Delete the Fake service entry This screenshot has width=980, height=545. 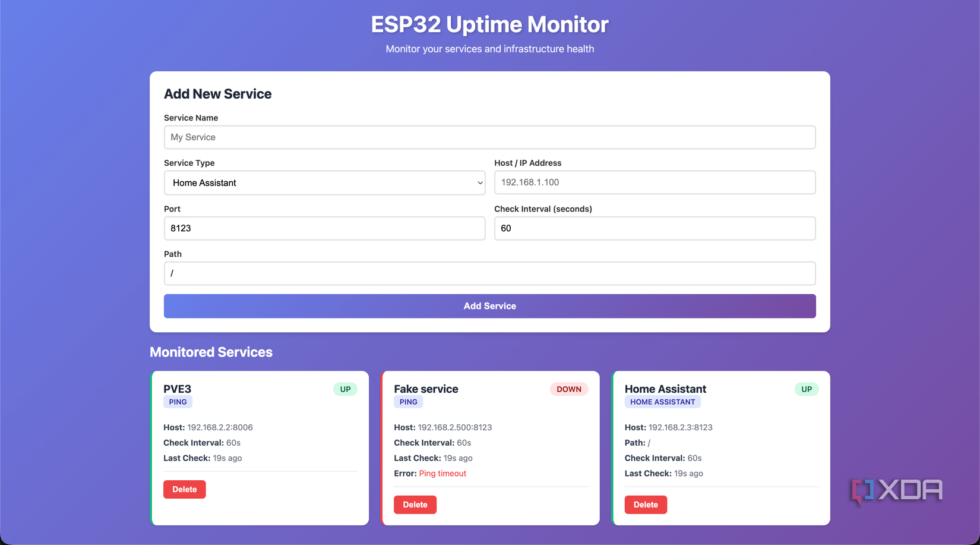pyautogui.click(x=415, y=504)
